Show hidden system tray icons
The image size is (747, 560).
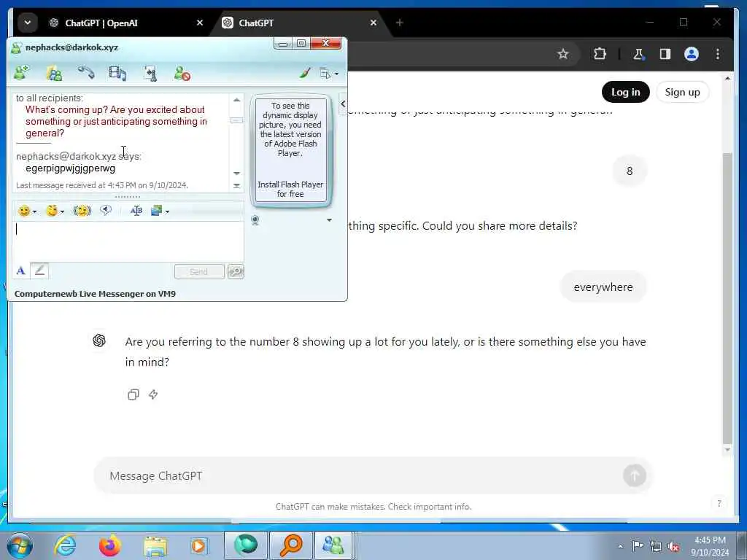click(x=620, y=547)
